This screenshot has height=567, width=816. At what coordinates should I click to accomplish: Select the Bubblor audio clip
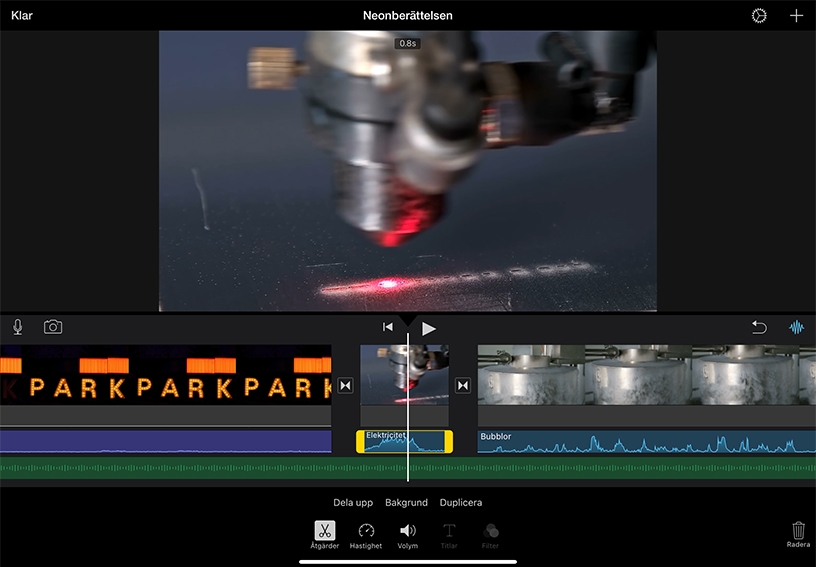(x=647, y=442)
